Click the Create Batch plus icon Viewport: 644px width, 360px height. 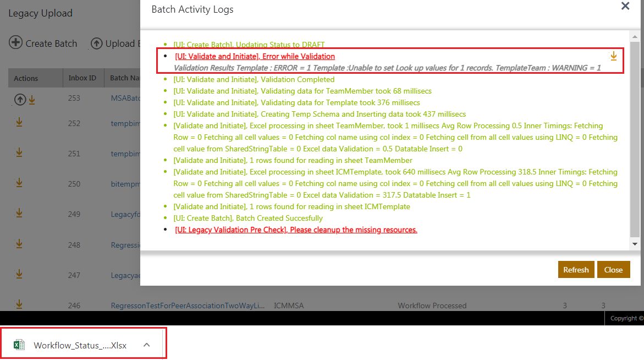[x=16, y=43]
